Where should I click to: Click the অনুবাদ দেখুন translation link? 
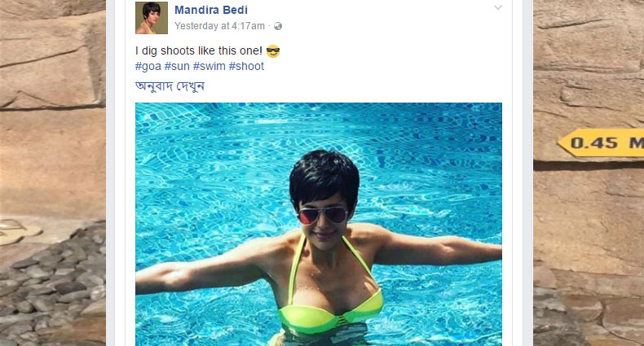click(170, 86)
